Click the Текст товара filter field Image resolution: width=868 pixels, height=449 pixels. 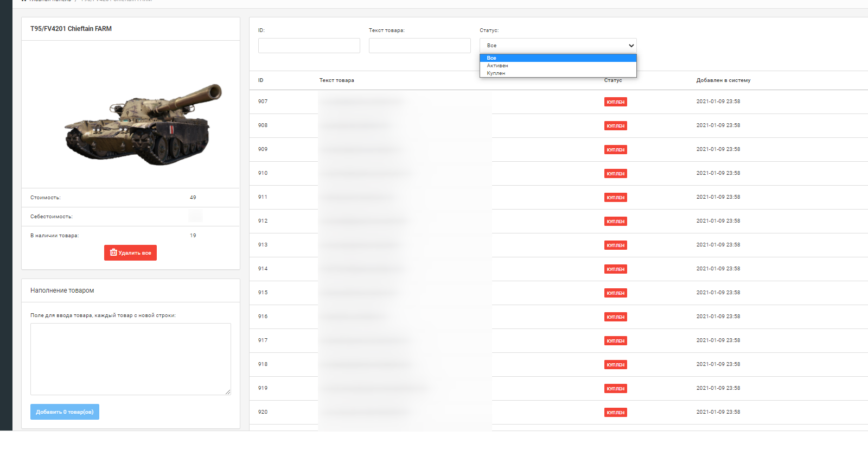tap(419, 46)
